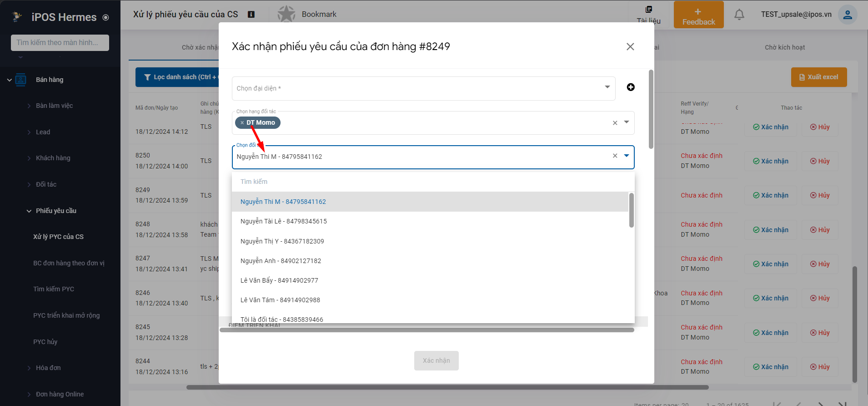Viewport: 868px width, 406px height.
Task: Open the Tài liệu documents icon
Action: (648, 10)
